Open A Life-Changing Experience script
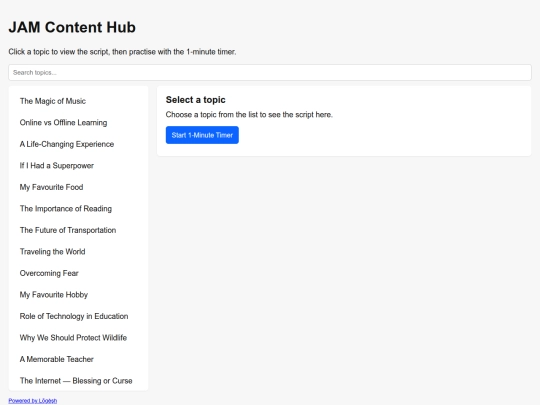This screenshot has width=540, height=405. click(x=79, y=144)
